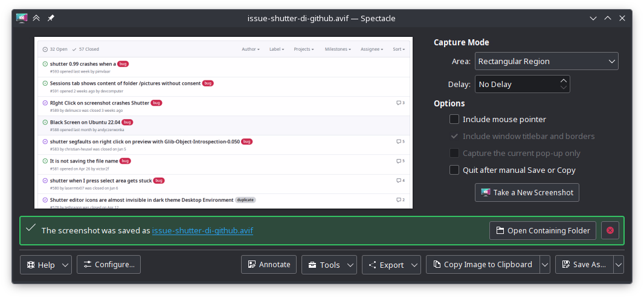This screenshot has width=644, height=298.
Task: Expand Copy Image to Clipboard dropdown arrow
Action: tap(545, 264)
